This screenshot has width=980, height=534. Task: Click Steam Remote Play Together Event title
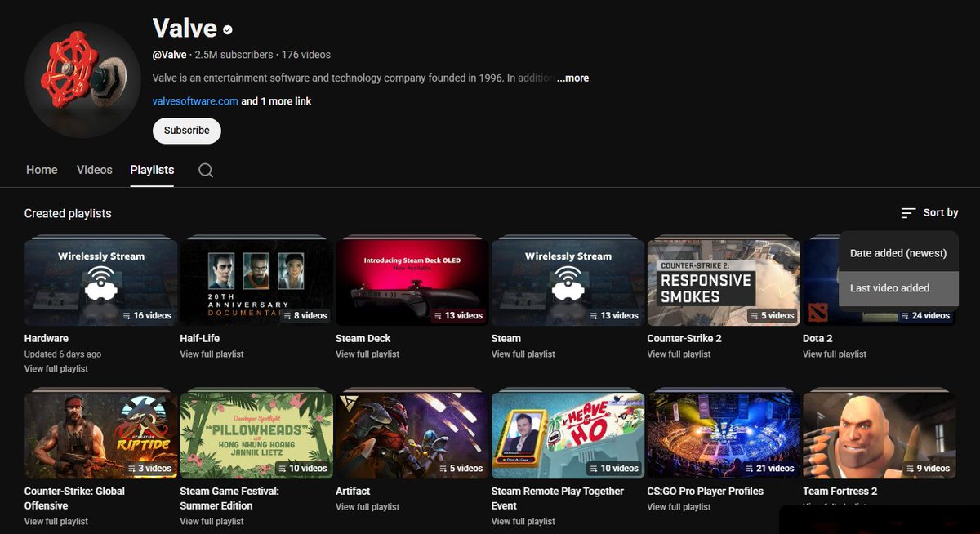(557, 498)
